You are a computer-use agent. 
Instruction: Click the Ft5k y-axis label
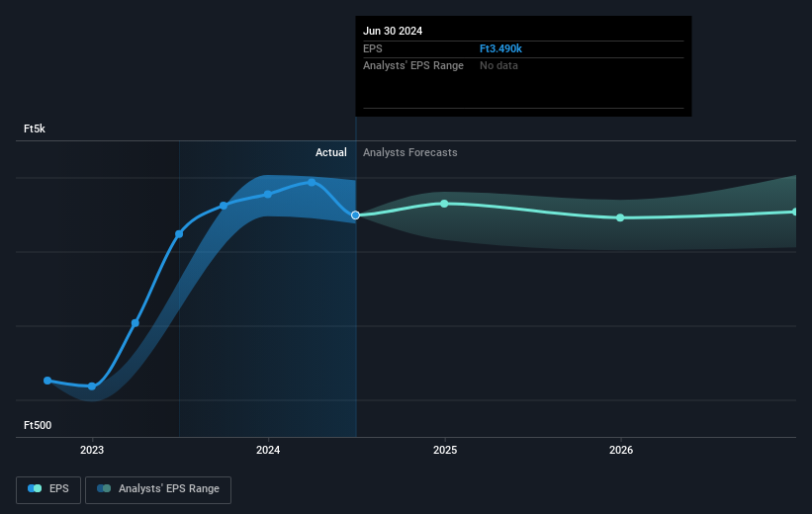pos(35,128)
